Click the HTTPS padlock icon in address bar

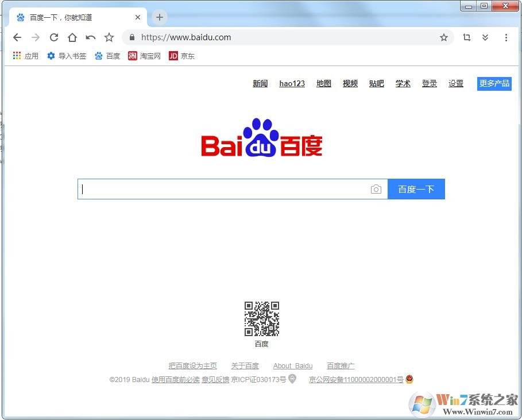(x=132, y=37)
